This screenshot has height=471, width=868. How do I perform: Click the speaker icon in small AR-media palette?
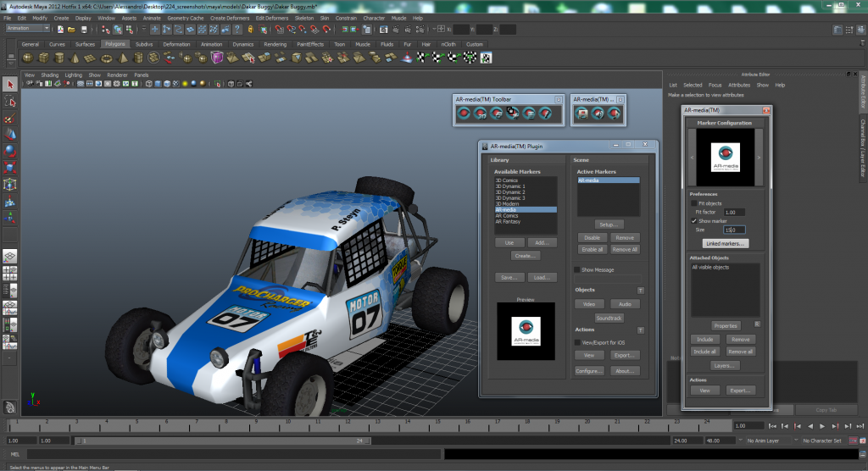pos(598,114)
